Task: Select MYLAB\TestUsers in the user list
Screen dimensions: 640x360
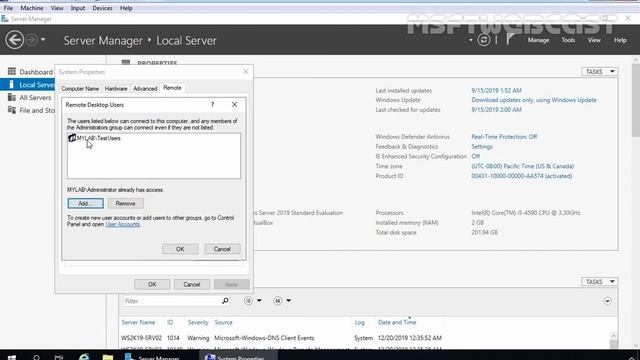Action: click(99, 138)
